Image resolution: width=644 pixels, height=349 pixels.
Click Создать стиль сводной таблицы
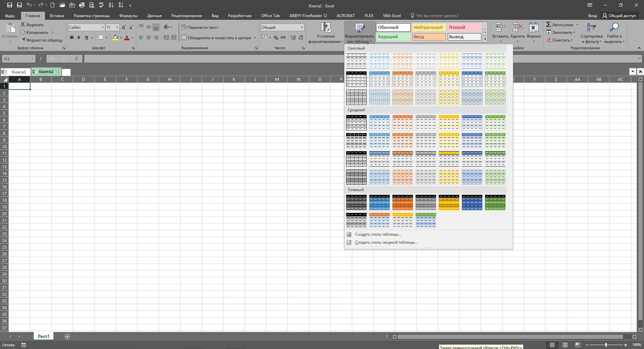pyautogui.click(x=386, y=242)
